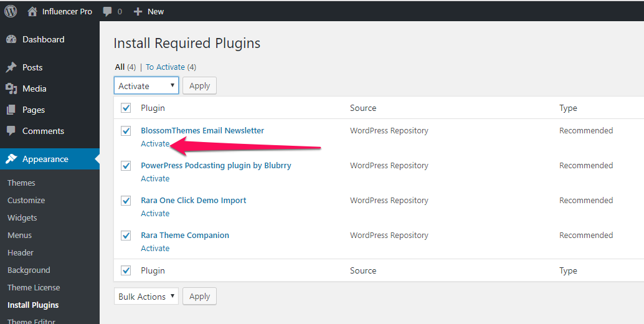Open the comments bubble icon in admin bar
The height and width of the screenshot is (324, 644).
tap(108, 12)
